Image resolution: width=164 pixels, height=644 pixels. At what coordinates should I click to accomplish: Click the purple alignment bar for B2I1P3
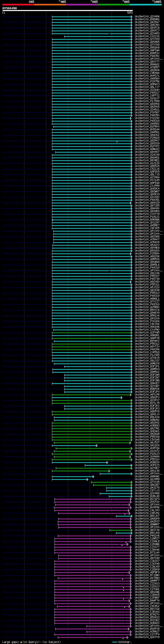(x=93, y=499)
